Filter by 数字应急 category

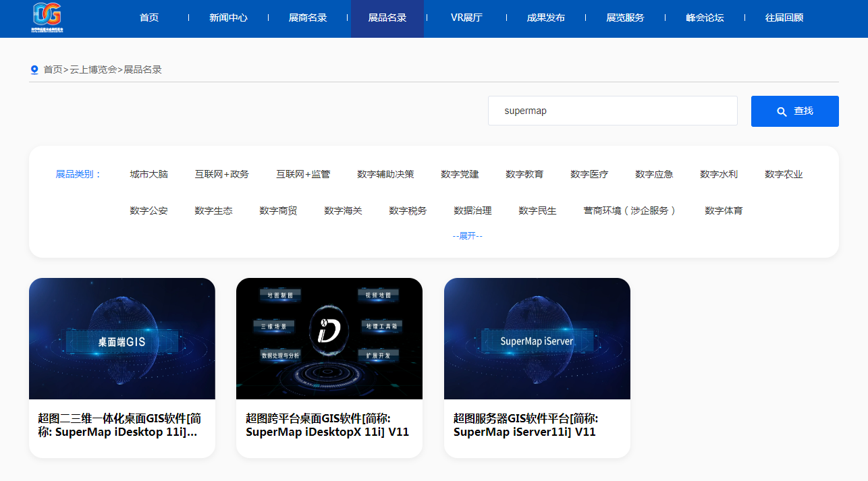[654, 174]
